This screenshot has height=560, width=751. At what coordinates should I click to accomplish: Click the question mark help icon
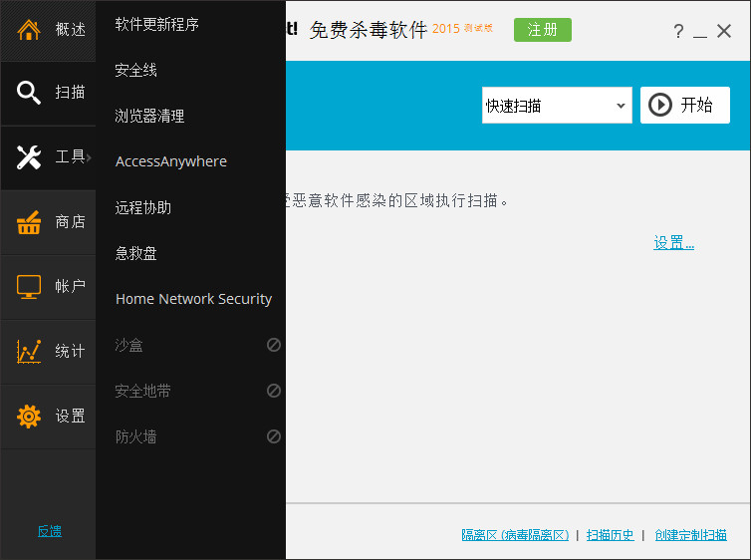click(x=678, y=31)
